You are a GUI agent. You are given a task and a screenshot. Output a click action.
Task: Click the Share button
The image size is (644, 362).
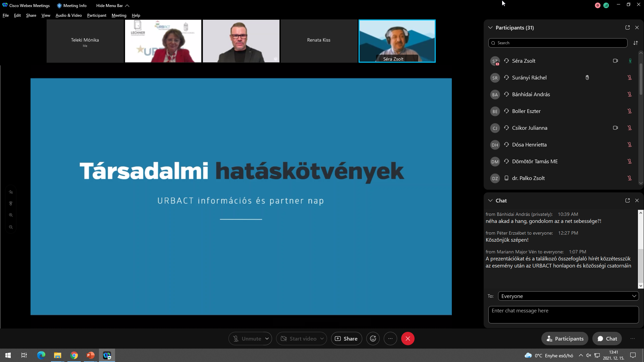tap(346, 339)
